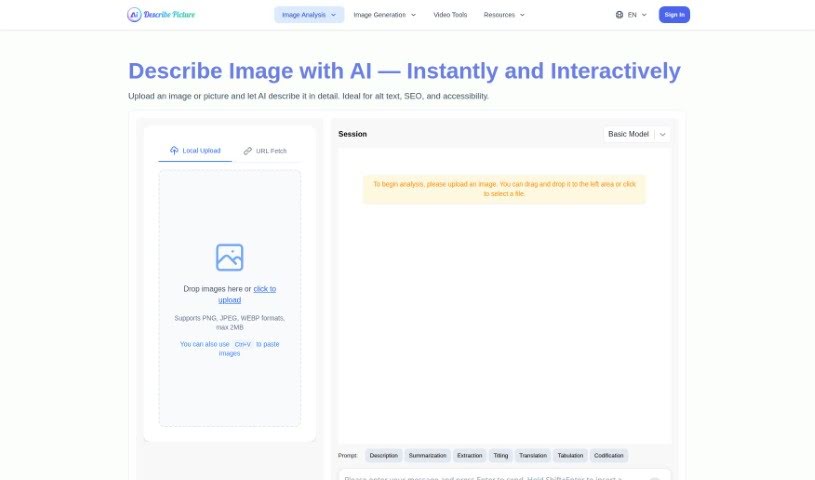The height and width of the screenshot is (480, 815).
Task: Select the Summarization prompt chip
Action: click(427, 456)
